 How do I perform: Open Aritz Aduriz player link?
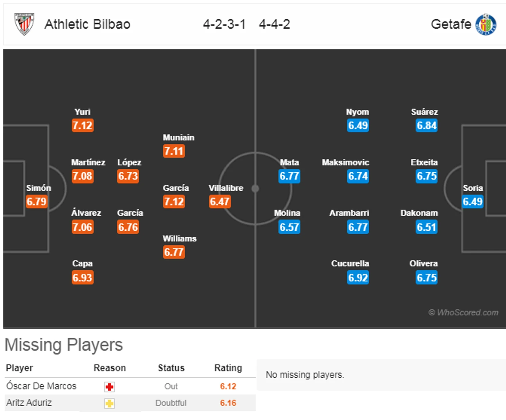(29, 403)
